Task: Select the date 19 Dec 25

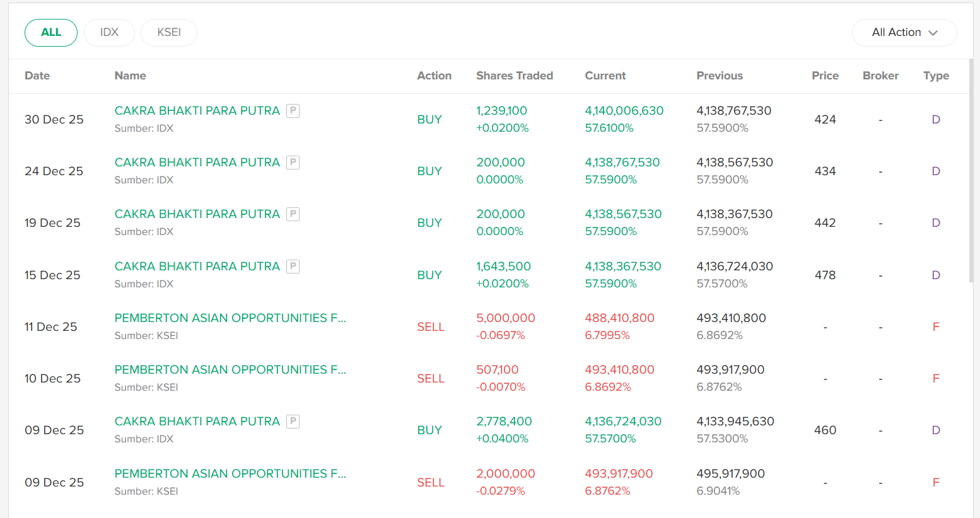Action: tap(53, 223)
